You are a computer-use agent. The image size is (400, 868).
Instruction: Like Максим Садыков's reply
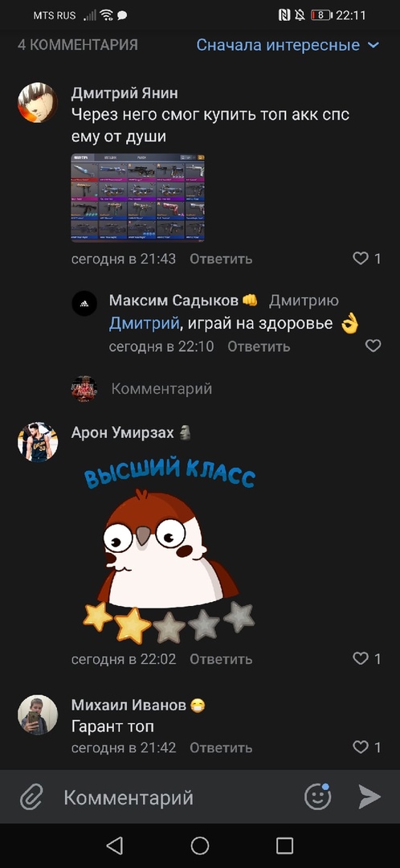(373, 346)
